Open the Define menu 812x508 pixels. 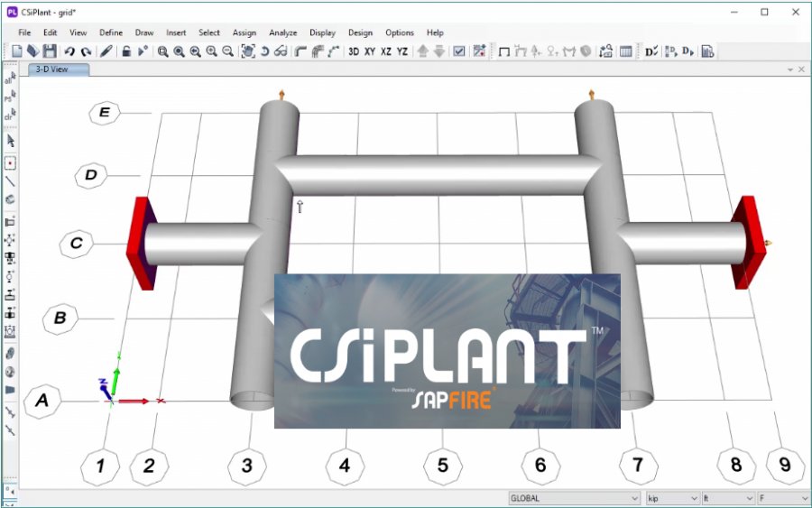point(111,32)
